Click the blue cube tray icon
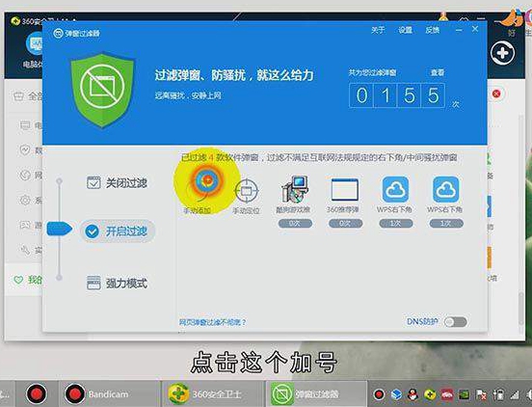Image resolution: width=532 pixels, height=407 pixels. tap(396, 394)
